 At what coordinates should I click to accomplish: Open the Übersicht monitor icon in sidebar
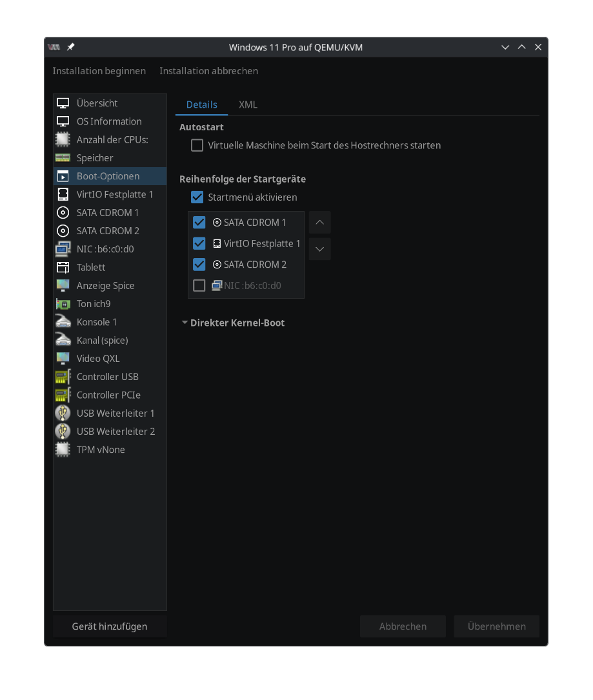[63, 103]
